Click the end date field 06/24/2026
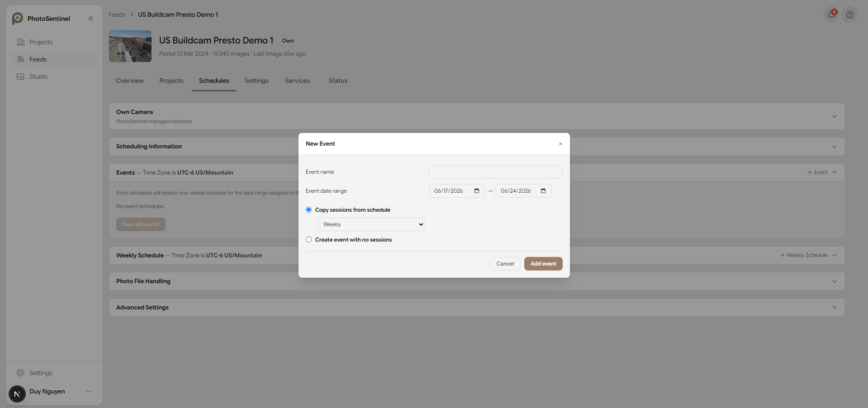The image size is (868, 408). coord(523,191)
